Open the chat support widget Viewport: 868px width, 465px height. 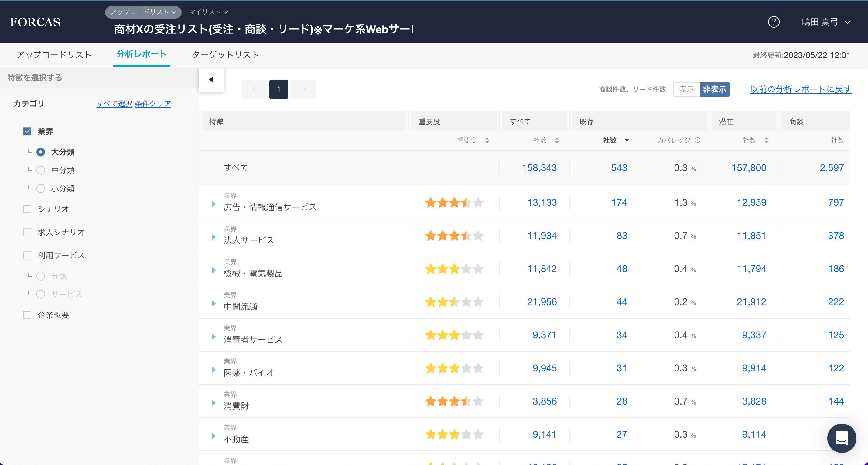click(841, 438)
